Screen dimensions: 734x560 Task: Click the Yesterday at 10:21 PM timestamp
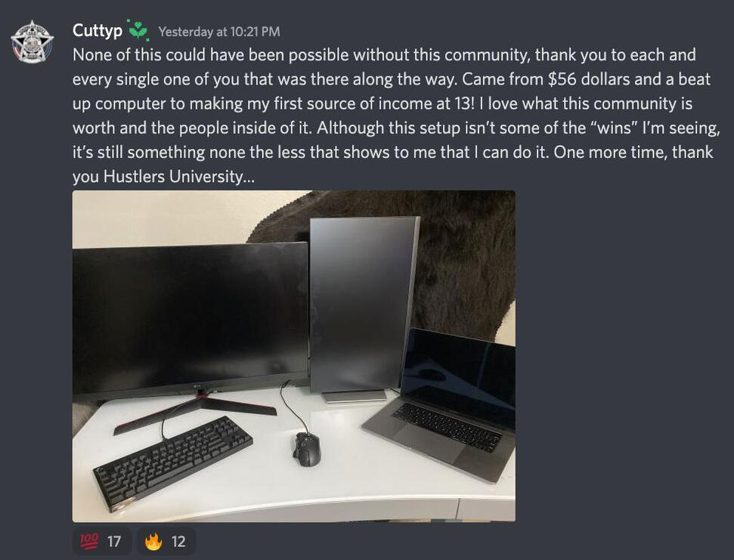(219, 31)
